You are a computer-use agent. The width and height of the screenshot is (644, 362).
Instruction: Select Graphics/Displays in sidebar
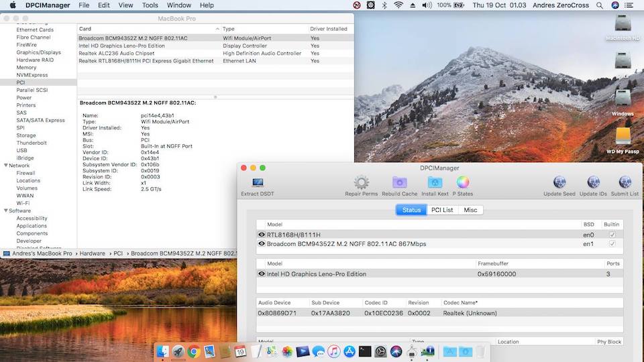coord(39,52)
